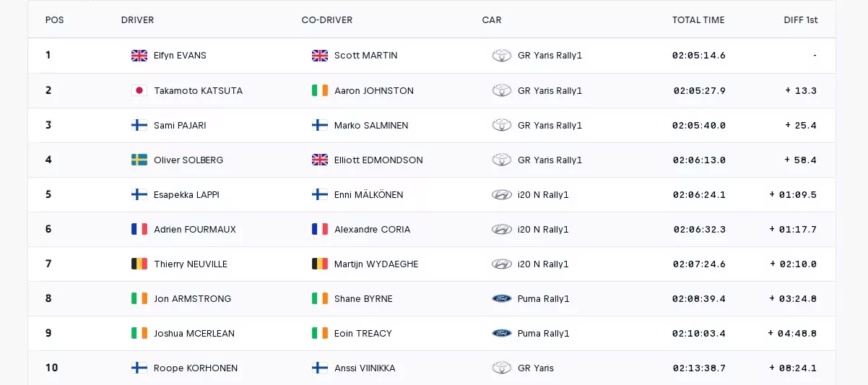Click the TOTAL TIME column header
Image resolution: width=868 pixels, height=385 pixels.
[698, 20]
